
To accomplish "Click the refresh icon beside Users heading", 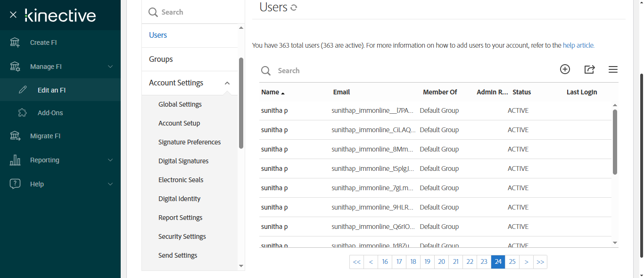I will click(294, 8).
